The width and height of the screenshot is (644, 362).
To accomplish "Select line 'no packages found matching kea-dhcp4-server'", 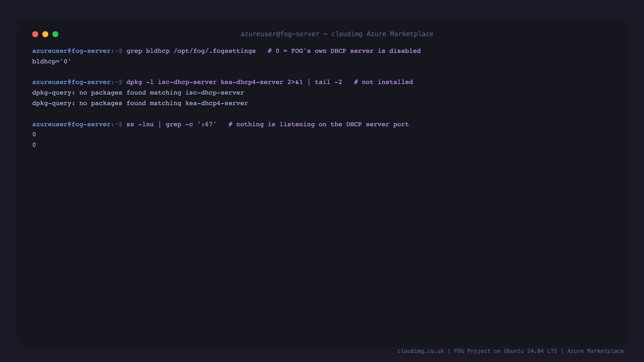I will coord(140,103).
